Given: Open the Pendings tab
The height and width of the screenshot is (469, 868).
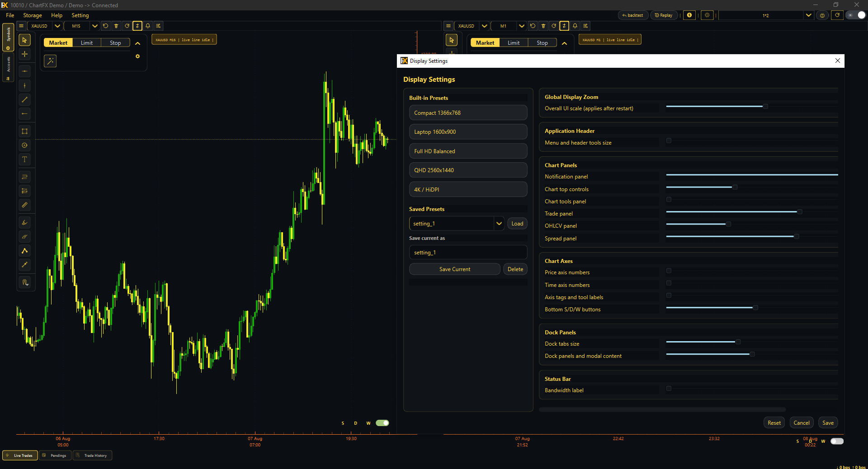Looking at the screenshot, I should click(x=55, y=455).
